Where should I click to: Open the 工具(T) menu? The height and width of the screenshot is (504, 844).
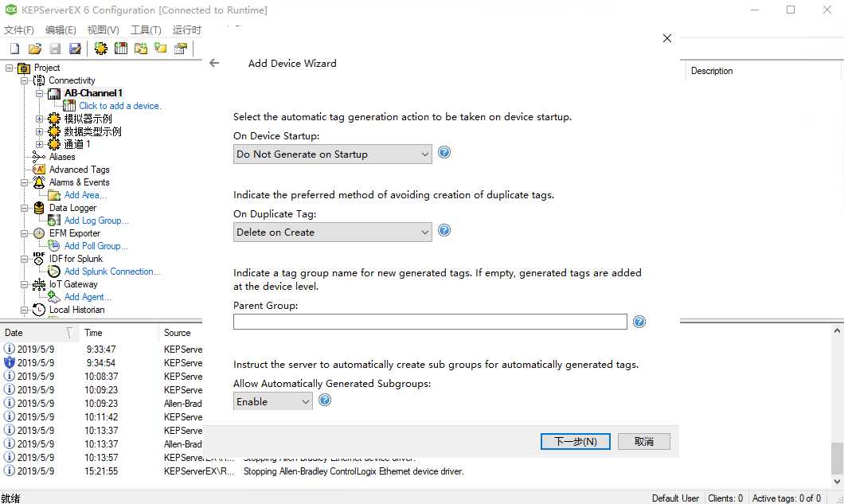pyautogui.click(x=146, y=30)
